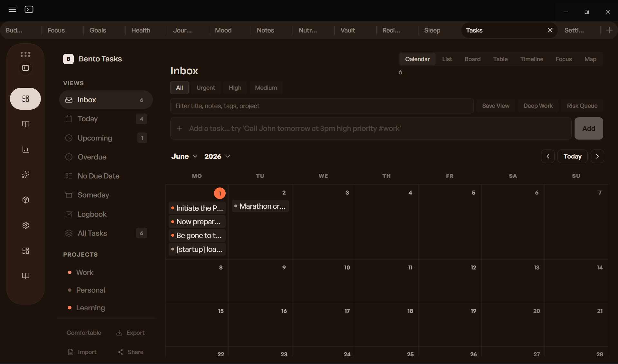Toggle the sidebar collapse icon
Viewport: 618px width, 364px height.
(25, 68)
